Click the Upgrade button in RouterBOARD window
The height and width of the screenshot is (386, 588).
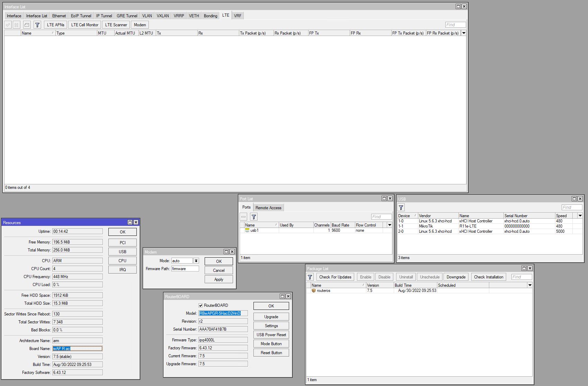tap(271, 317)
